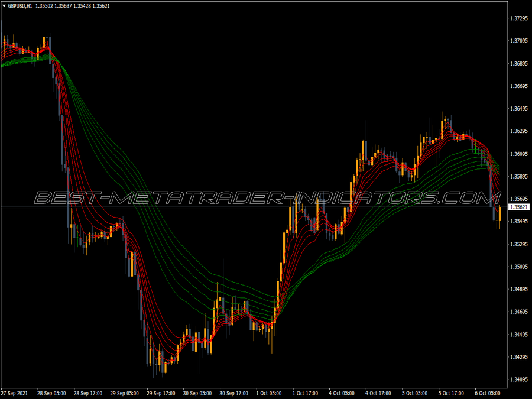This screenshot has width=532, height=399.
Task: Click the 28 Sep 05:00 time label
Action: [51, 393]
